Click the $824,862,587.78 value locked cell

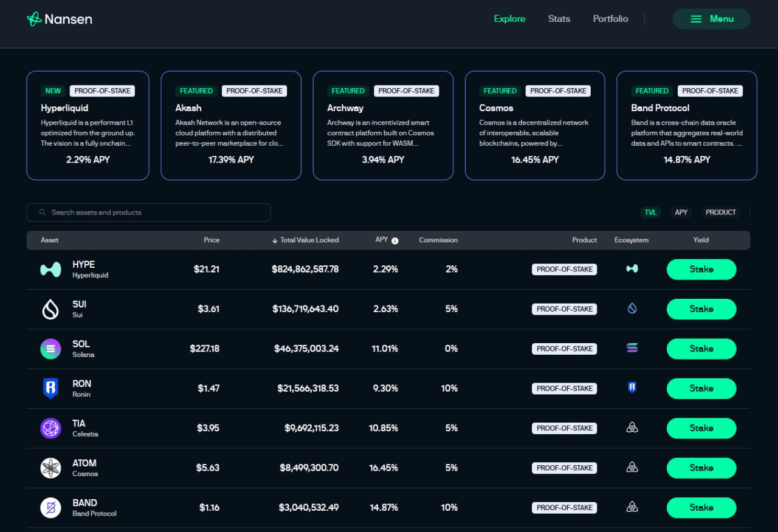tap(305, 269)
